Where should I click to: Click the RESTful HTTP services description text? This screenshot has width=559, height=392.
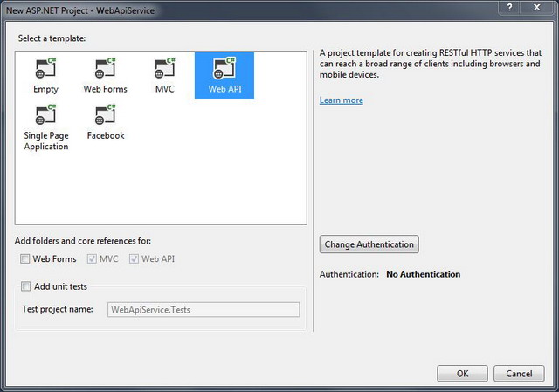431,64
